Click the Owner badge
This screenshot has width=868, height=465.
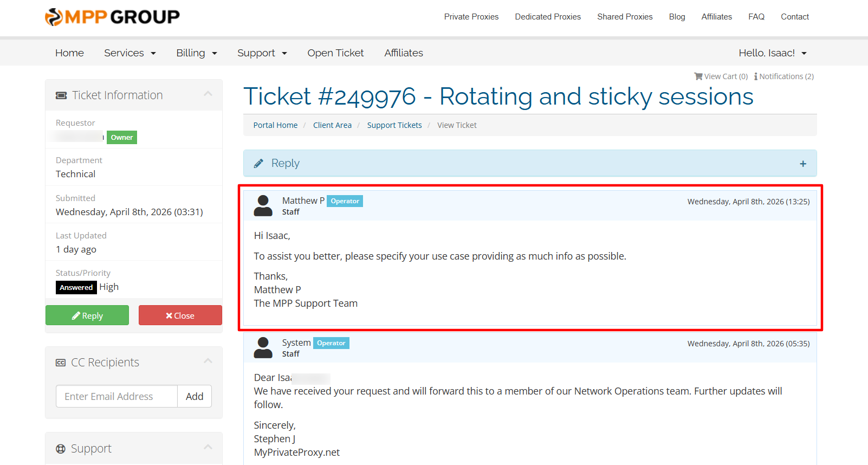[x=122, y=138]
